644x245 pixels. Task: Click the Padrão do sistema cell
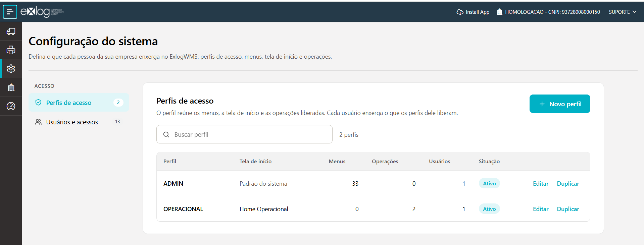point(263,184)
